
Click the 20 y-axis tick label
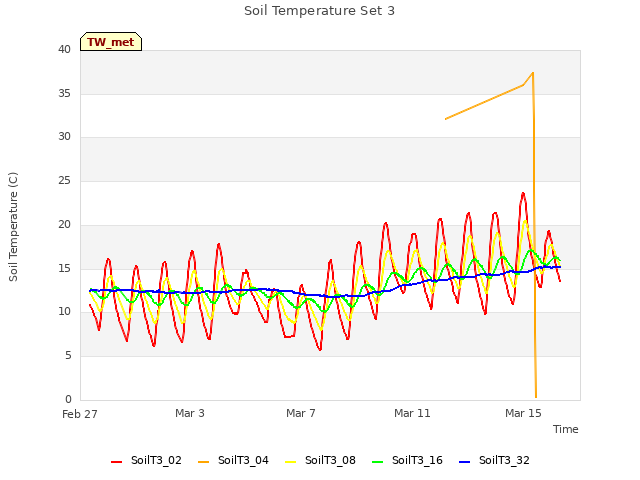pos(64,224)
